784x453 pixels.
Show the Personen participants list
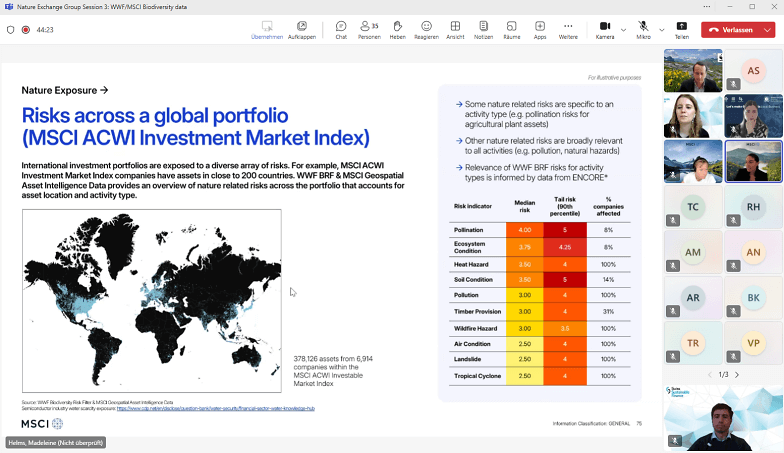click(369, 29)
